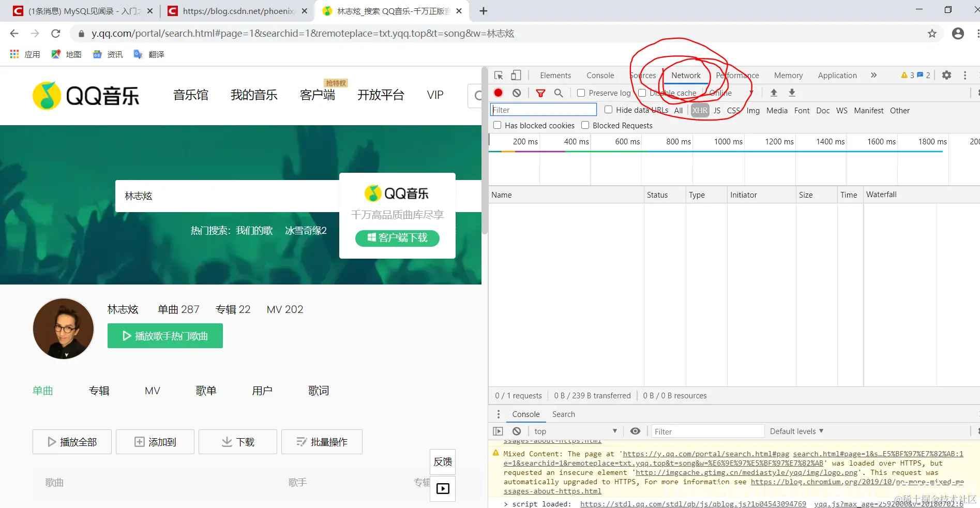Open the Memory panel tab
This screenshot has height=508, width=980.
[x=788, y=75]
